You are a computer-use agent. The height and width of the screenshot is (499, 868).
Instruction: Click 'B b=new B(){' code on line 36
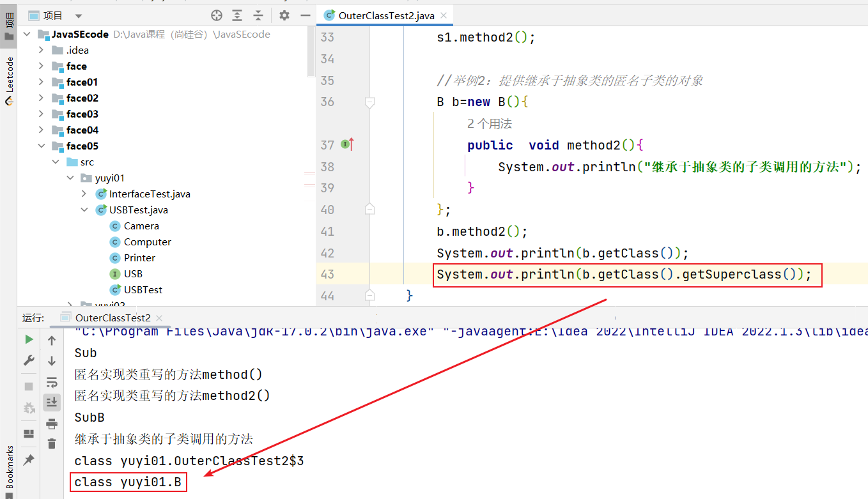click(x=482, y=102)
